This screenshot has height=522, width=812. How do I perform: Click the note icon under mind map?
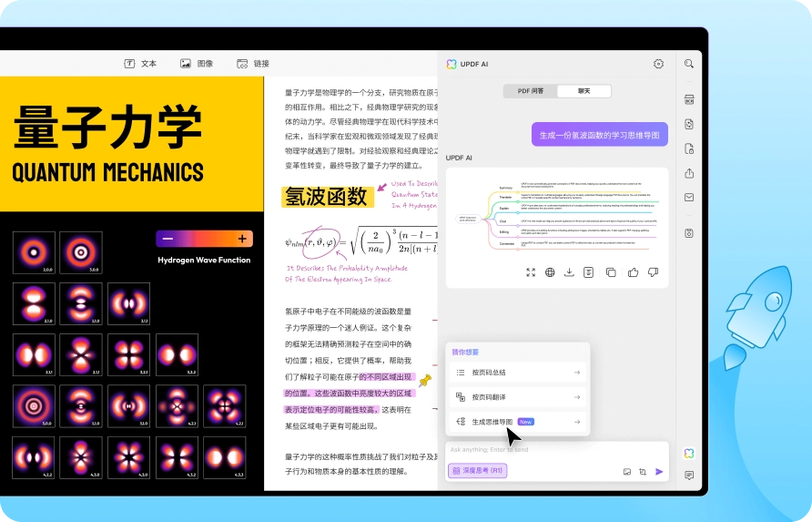tap(588, 272)
